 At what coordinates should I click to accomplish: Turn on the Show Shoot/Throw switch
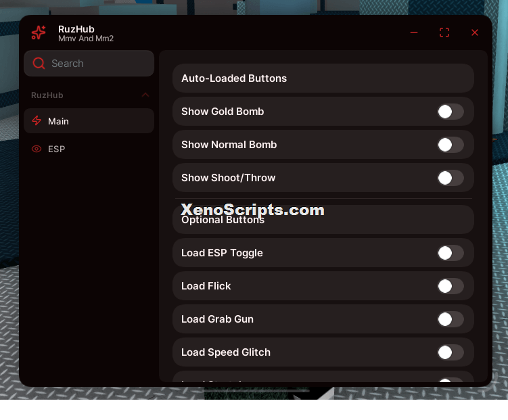pos(451,178)
